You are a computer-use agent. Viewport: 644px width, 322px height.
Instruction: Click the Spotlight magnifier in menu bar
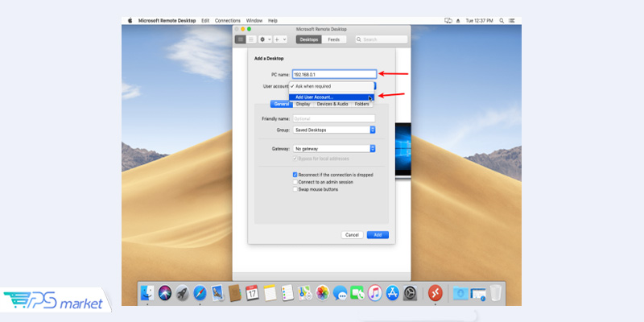click(x=502, y=21)
